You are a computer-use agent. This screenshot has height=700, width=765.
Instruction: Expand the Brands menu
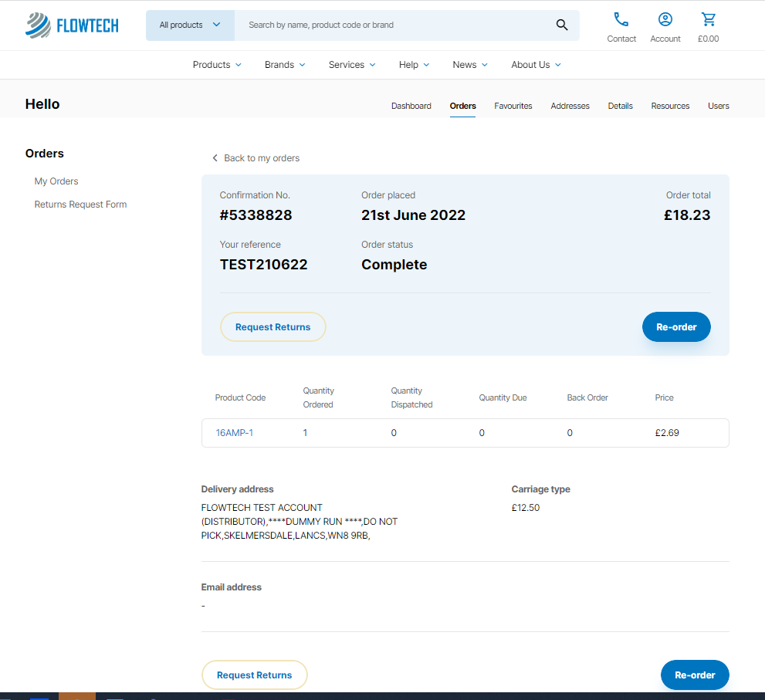click(x=285, y=65)
